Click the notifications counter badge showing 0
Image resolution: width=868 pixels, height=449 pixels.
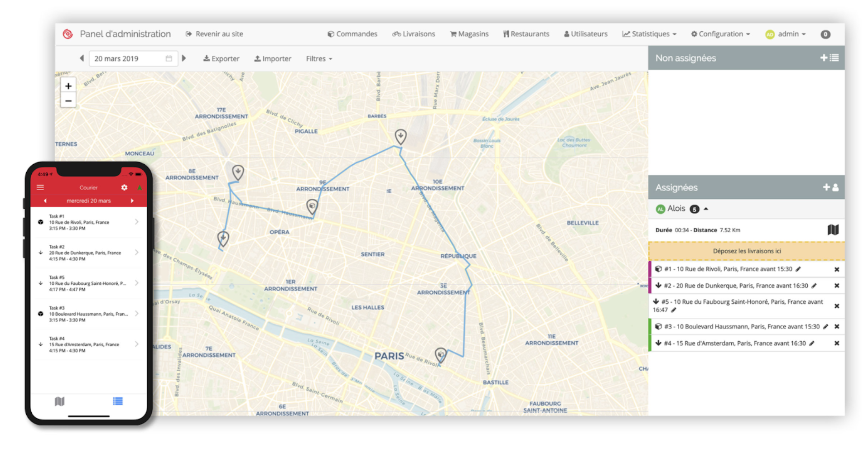pyautogui.click(x=825, y=34)
